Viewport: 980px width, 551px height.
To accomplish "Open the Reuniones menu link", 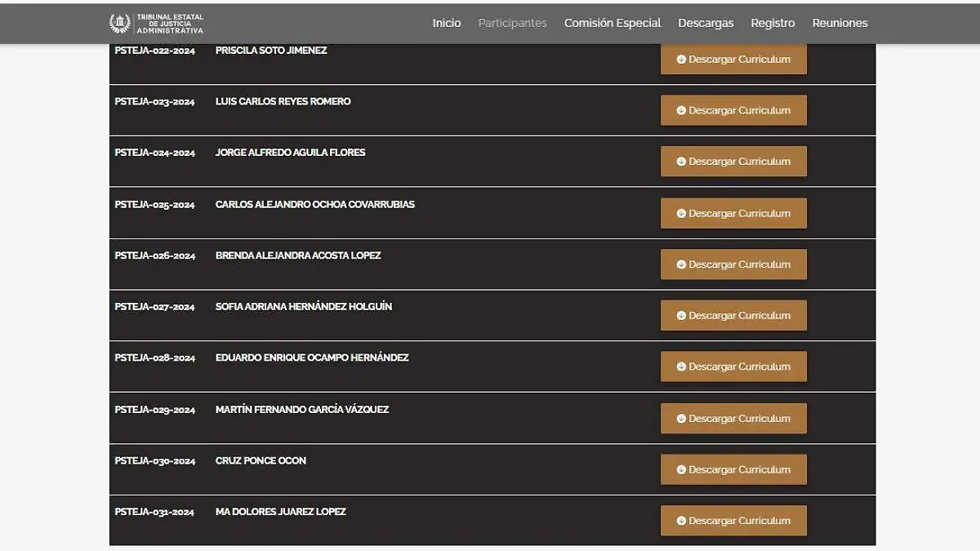I will (840, 23).
